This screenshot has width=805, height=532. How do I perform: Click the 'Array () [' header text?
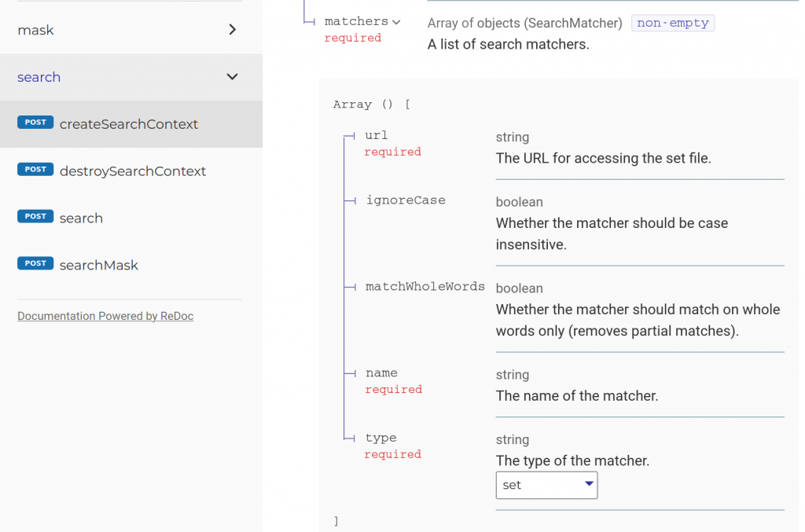tap(372, 105)
